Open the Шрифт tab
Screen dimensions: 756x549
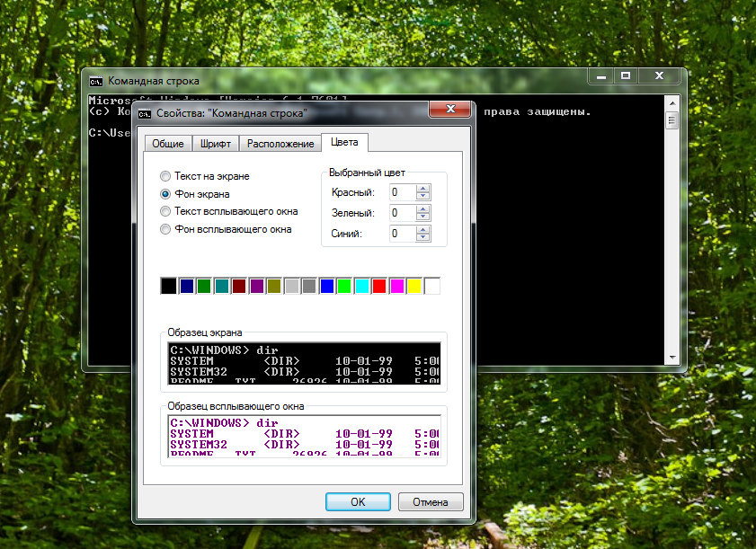[216, 144]
